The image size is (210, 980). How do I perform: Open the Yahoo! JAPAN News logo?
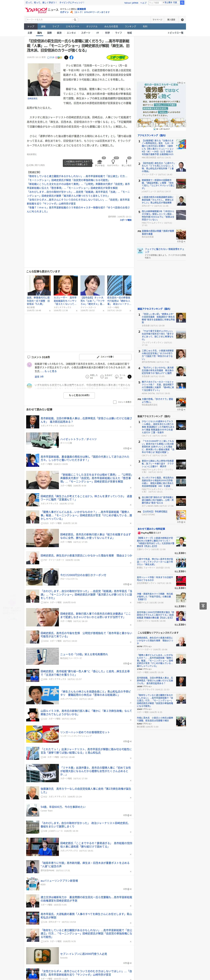coord(42,10)
